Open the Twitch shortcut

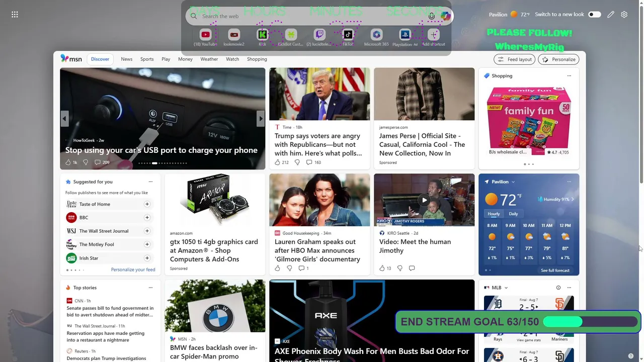tap(319, 35)
